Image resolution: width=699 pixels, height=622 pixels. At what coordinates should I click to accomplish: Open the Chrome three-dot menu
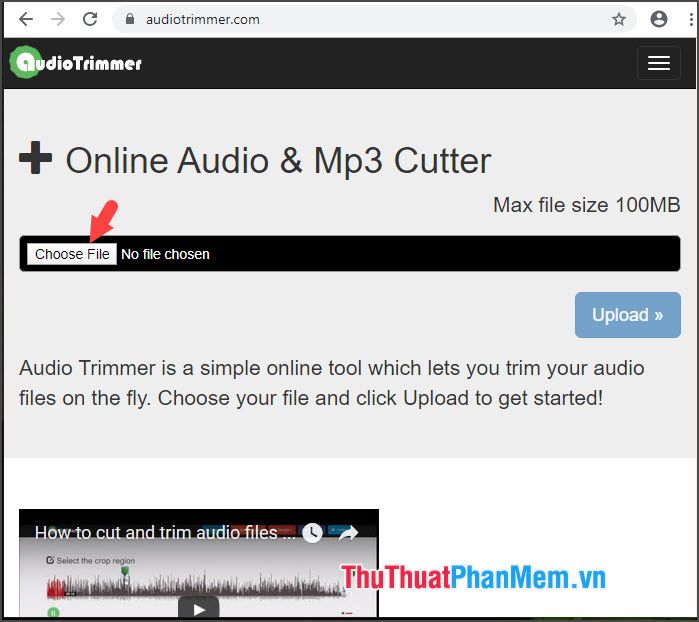click(x=691, y=19)
